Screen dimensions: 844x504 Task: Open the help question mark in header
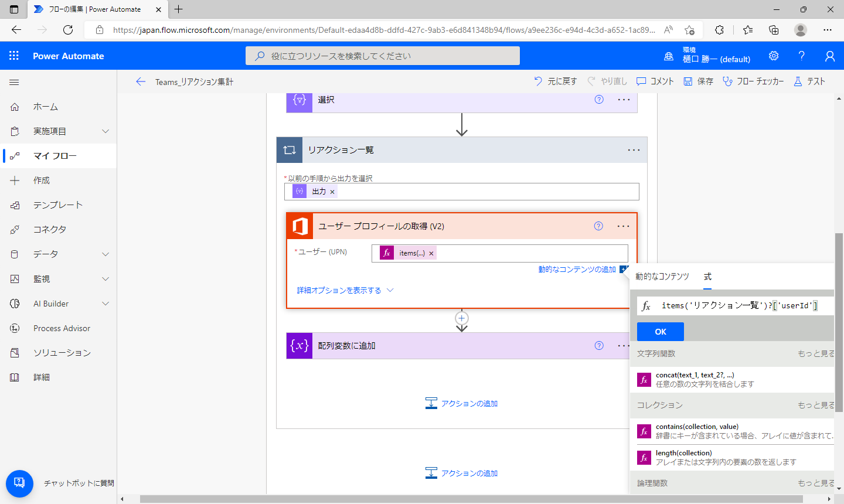click(802, 56)
